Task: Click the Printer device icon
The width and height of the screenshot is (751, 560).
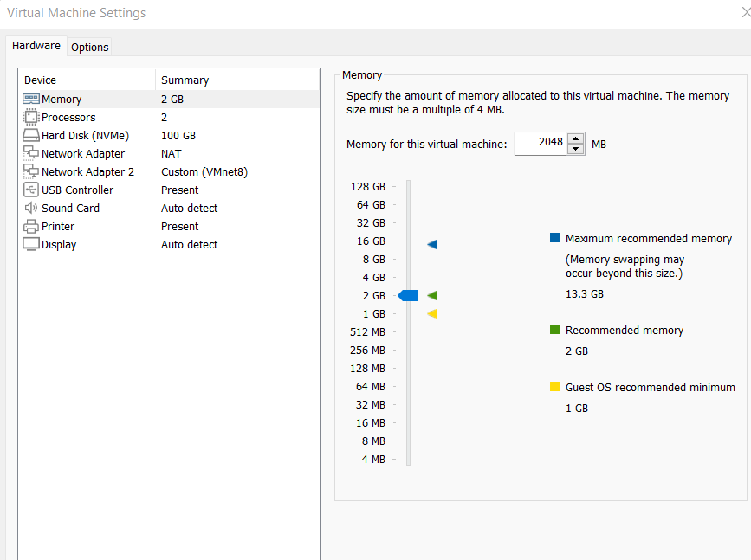Action: [x=31, y=226]
